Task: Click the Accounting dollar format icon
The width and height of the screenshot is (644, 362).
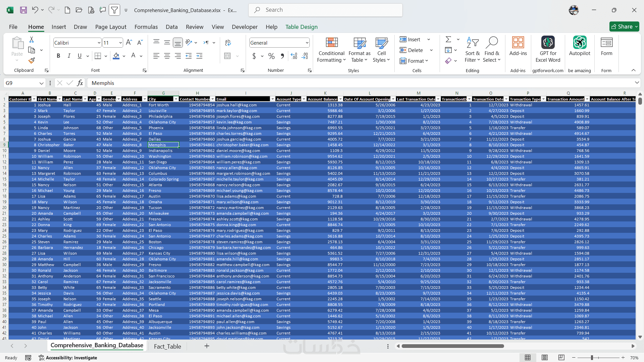Action: (254, 56)
